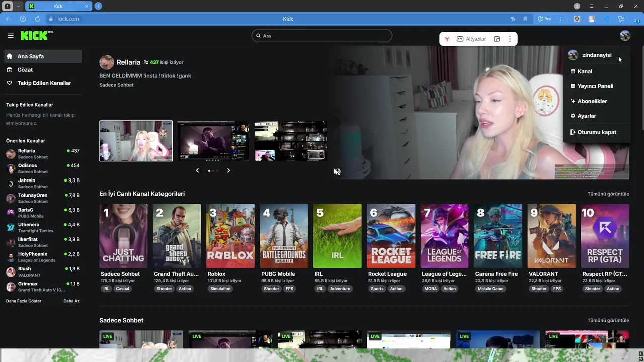
Task: Collapse the list with Daha Az
Action: tap(71, 301)
